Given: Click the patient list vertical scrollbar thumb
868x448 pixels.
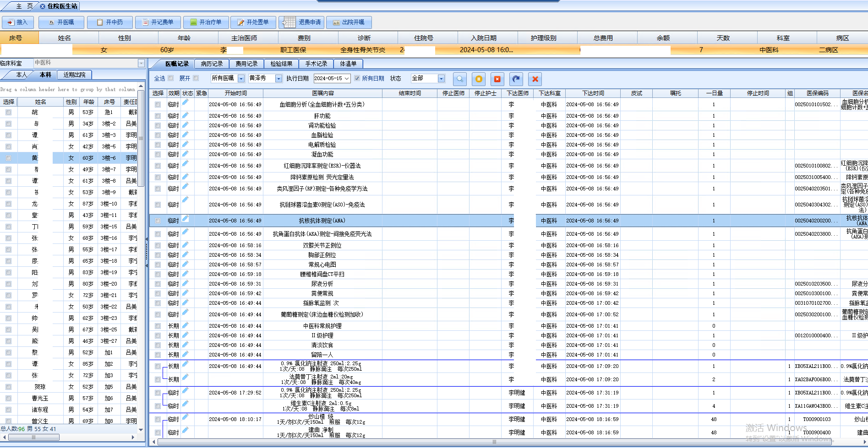Looking at the screenshot, I should coord(141,138).
